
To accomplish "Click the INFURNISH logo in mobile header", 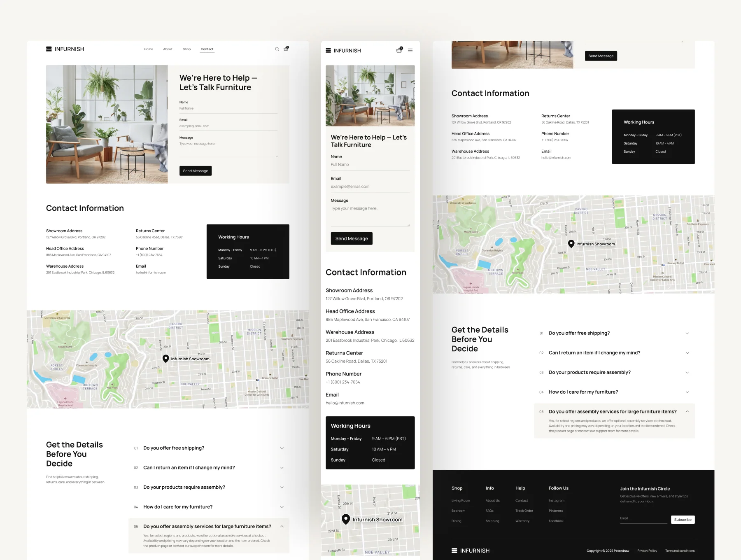I will pos(343,51).
